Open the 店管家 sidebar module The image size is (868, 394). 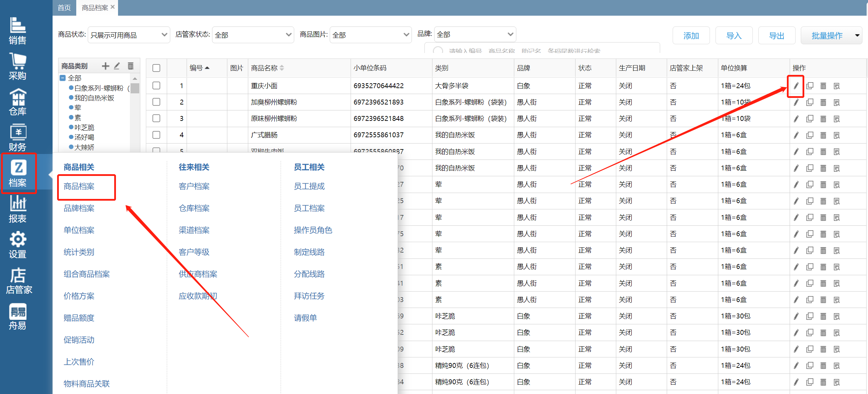click(x=19, y=281)
